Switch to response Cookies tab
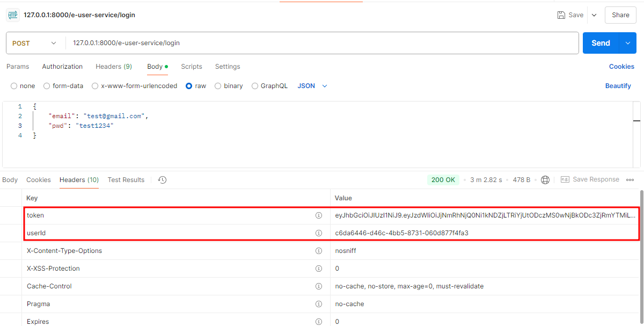This screenshot has height=326, width=644. (39, 180)
